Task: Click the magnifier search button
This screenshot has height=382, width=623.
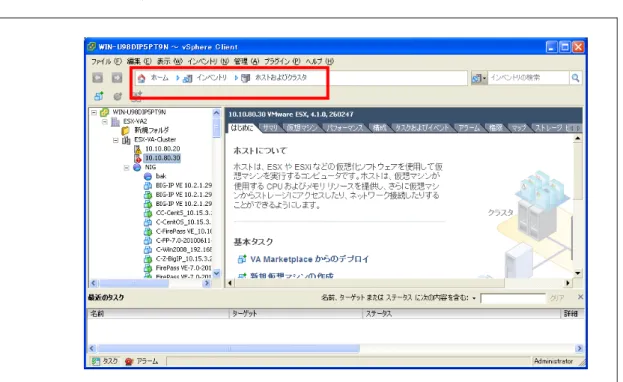Action: point(575,78)
